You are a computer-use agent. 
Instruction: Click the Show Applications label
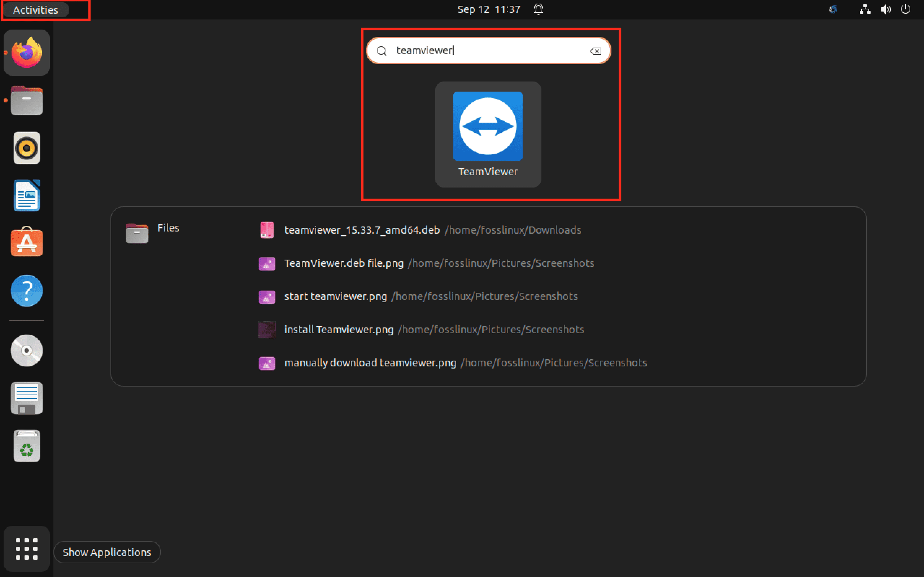[107, 552]
